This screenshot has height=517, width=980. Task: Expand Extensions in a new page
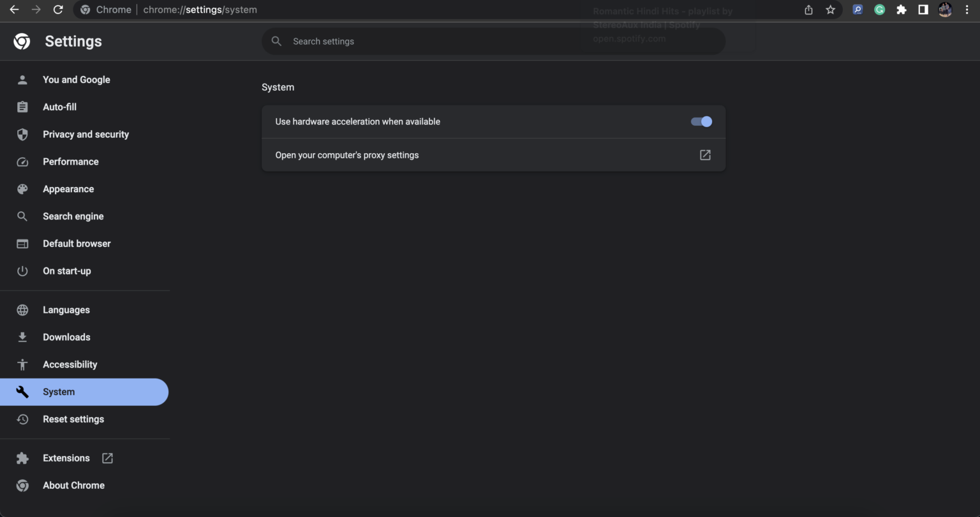click(x=107, y=458)
